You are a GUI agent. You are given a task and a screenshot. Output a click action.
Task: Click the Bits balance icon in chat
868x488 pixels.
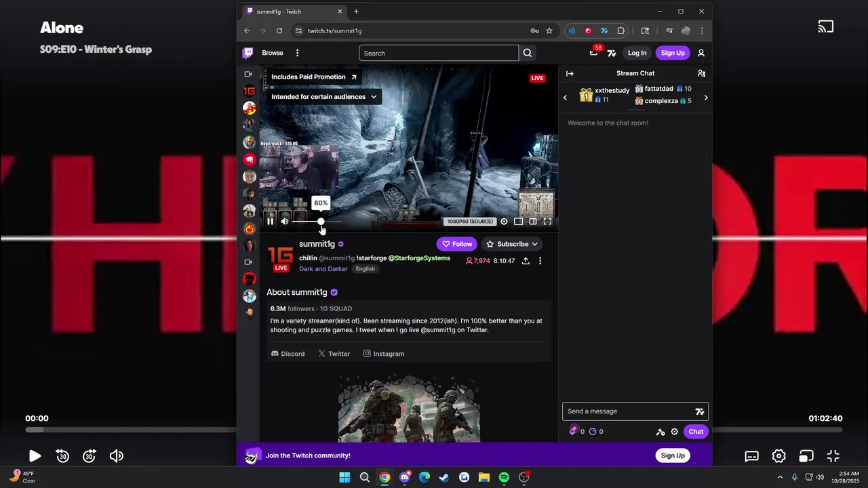(574, 431)
